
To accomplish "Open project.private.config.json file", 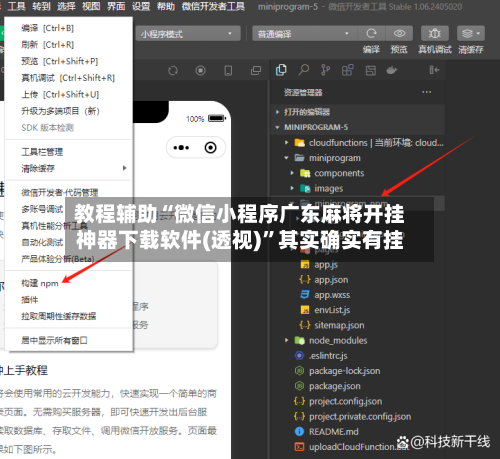I will (x=360, y=417).
